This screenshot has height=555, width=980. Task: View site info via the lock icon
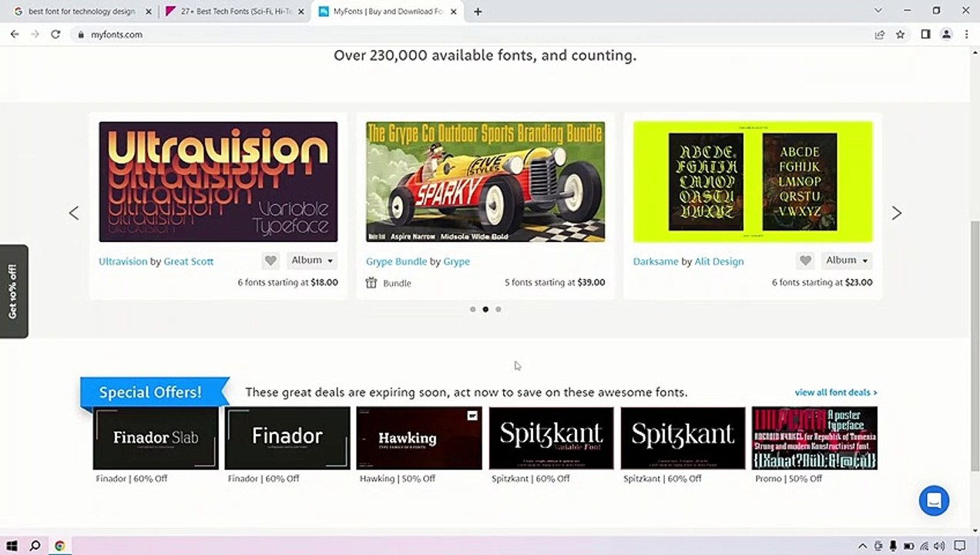80,35
